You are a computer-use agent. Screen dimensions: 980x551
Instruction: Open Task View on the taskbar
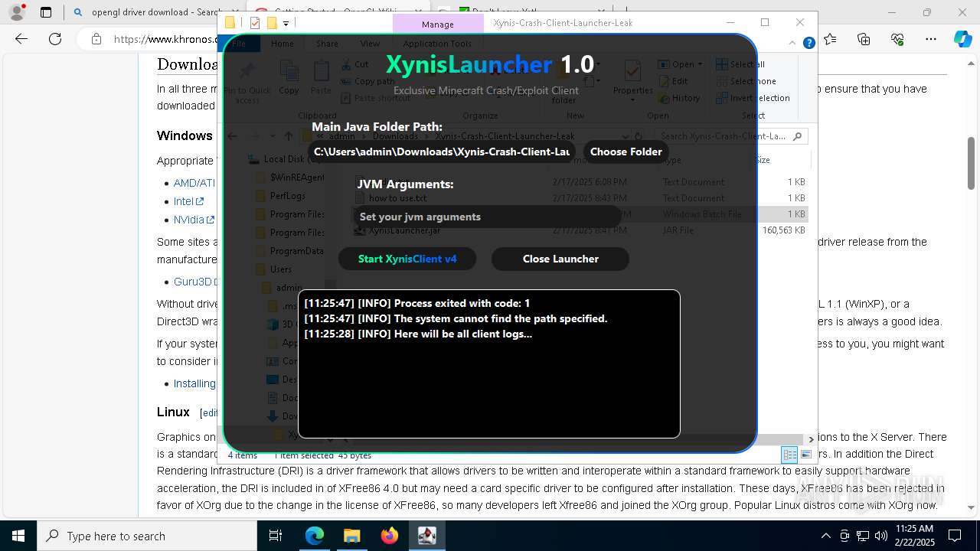pos(276,536)
